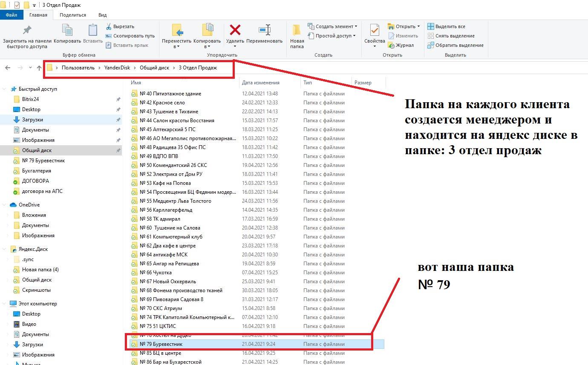
Task: Open Свойства checkmark icon
Action: click(375, 30)
